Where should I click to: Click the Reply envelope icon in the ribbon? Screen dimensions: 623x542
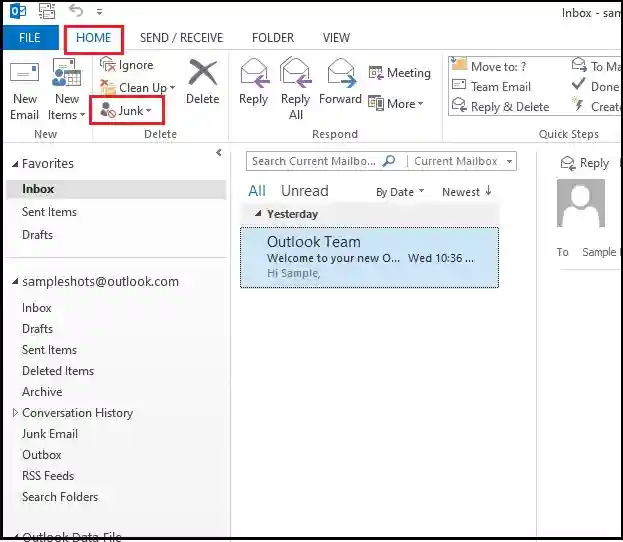tap(254, 73)
